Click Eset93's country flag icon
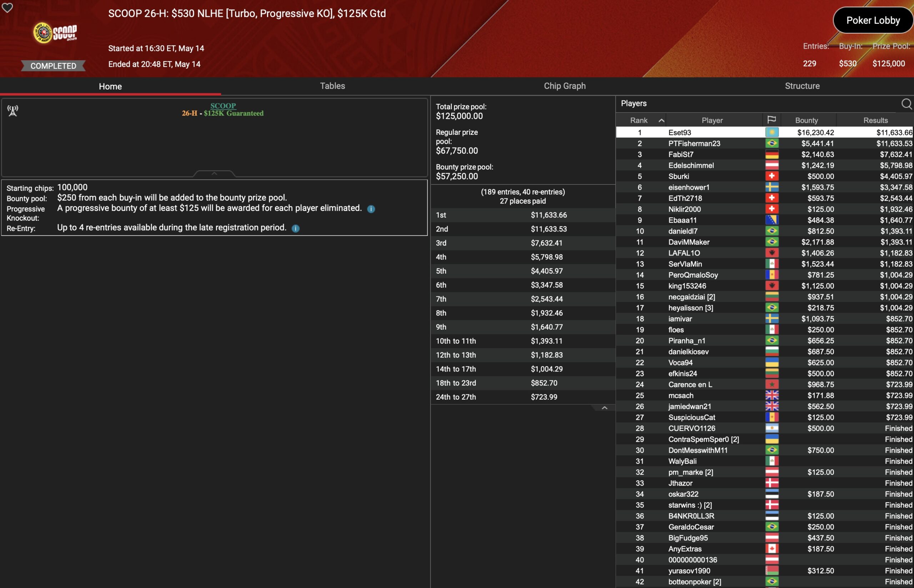The height and width of the screenshot is (588, 914). point(771,132)
